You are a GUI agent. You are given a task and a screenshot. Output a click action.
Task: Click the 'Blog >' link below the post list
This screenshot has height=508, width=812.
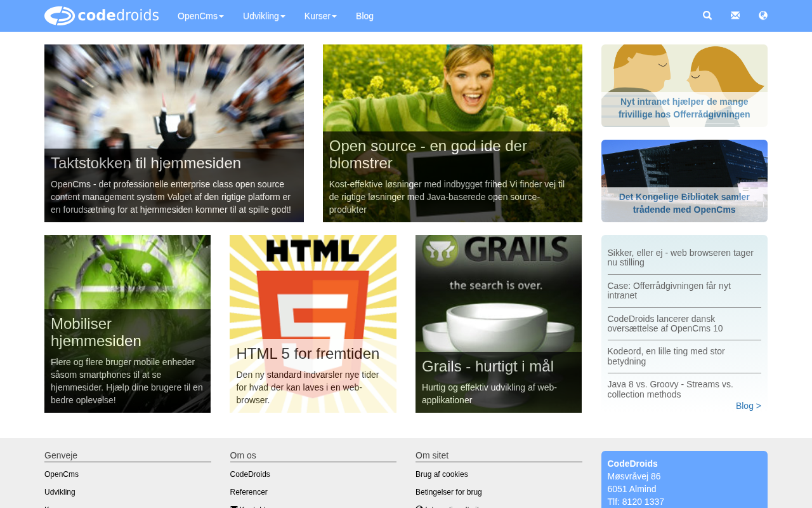click(x=749, y=406)
